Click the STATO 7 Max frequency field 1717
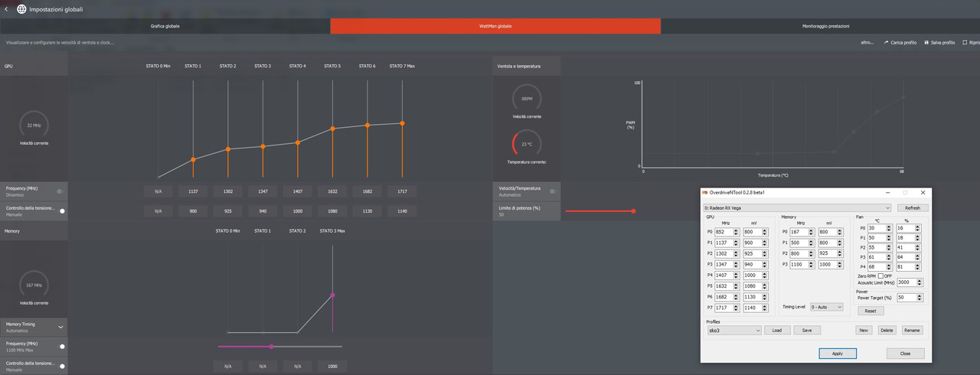The image size is (980, 375). [x=402, y=191]
